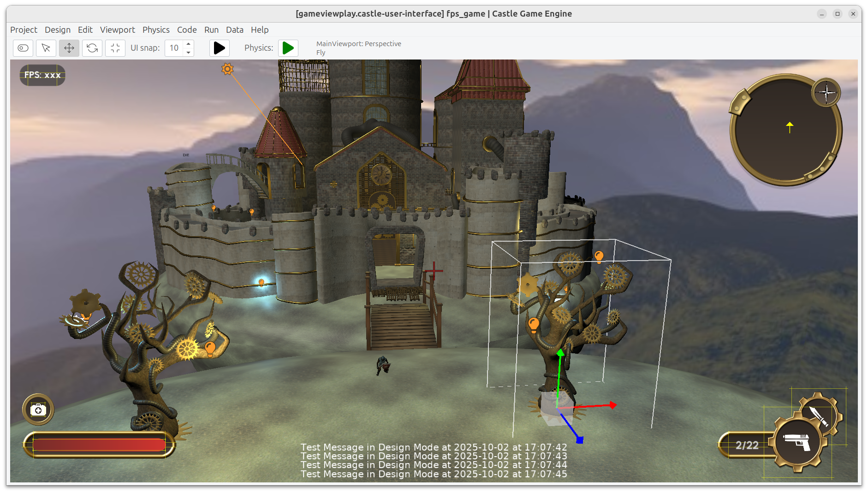Choose the Select arrow tool
This screenshot has height=493, width=868.
(x=46, y=48)
